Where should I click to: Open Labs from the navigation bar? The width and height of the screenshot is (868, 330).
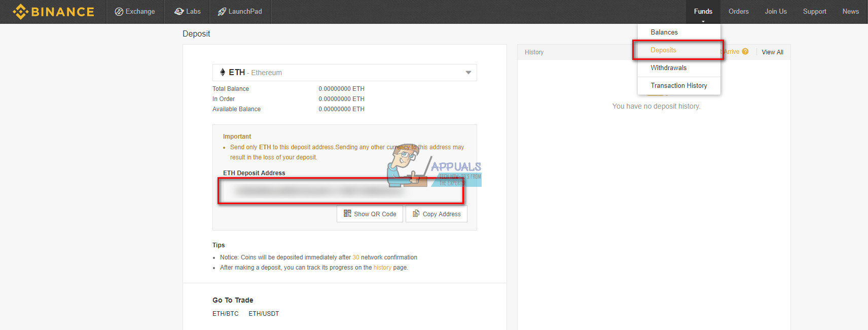click(x=187, y=12)
